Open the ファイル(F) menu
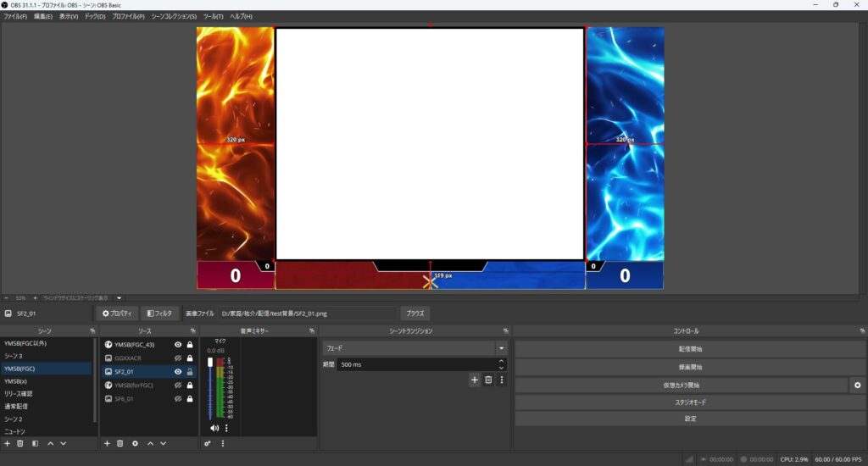This screenshot has height=466, width=868. (15, 17)
